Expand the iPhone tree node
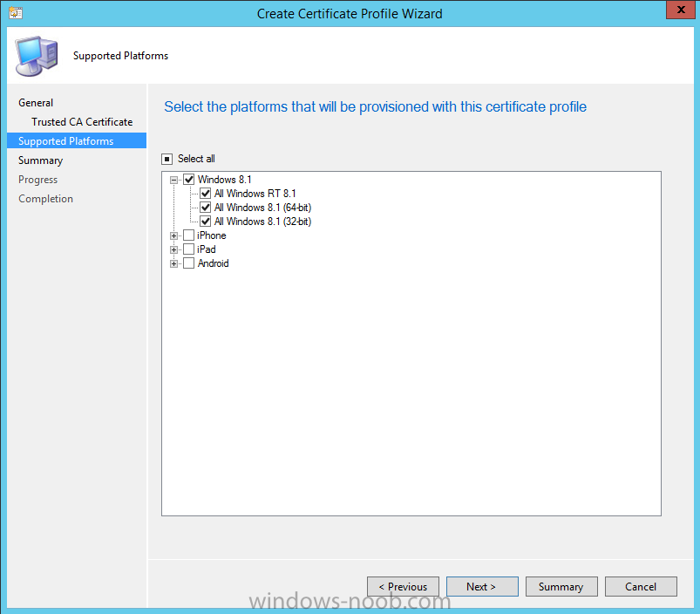The image size is (700, 614). tap(173, 235)
